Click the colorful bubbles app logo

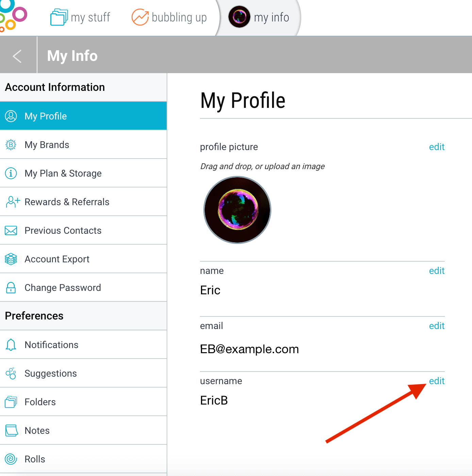13,16
